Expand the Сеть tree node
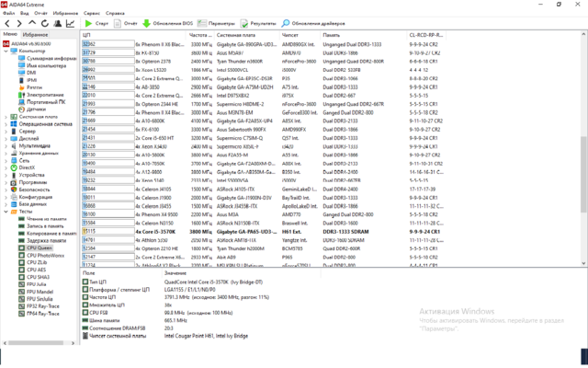The width and height of the screenshot is (588, 368). 6,161
